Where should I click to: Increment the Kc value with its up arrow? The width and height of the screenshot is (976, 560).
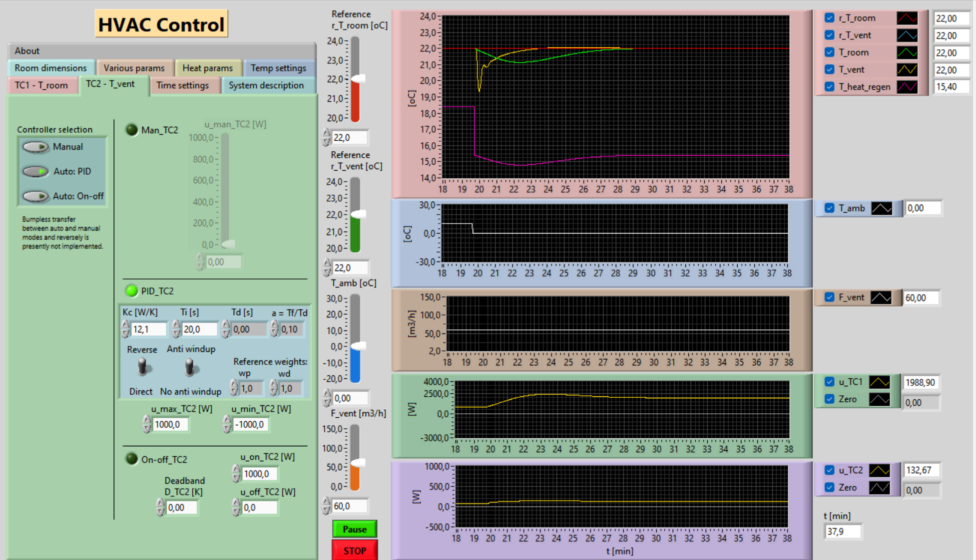125,325
